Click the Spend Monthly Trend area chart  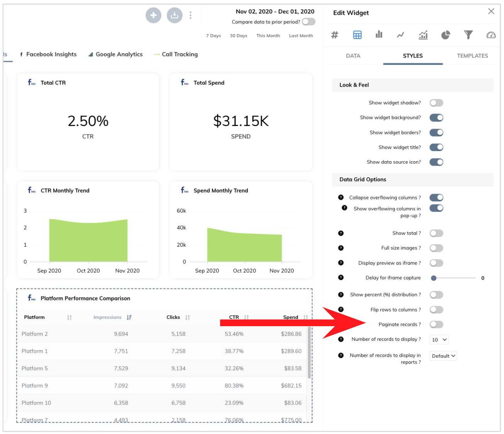coord(244,245)
